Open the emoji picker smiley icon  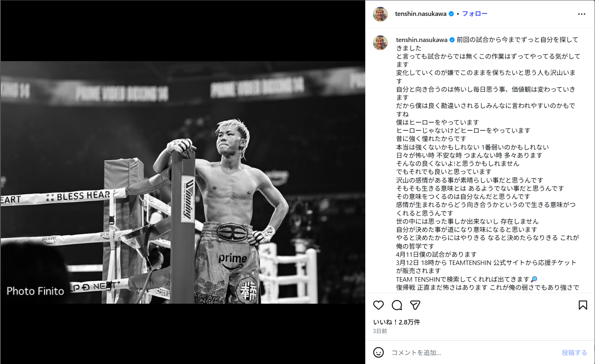coord(379,353)
